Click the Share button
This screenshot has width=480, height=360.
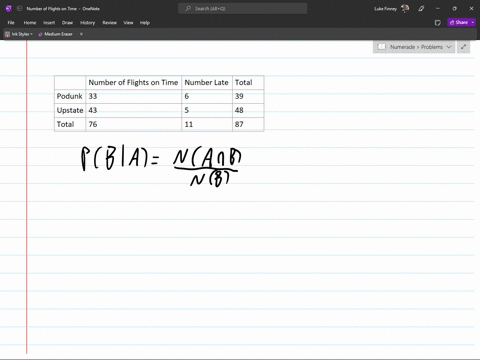[x=459, y=22]
